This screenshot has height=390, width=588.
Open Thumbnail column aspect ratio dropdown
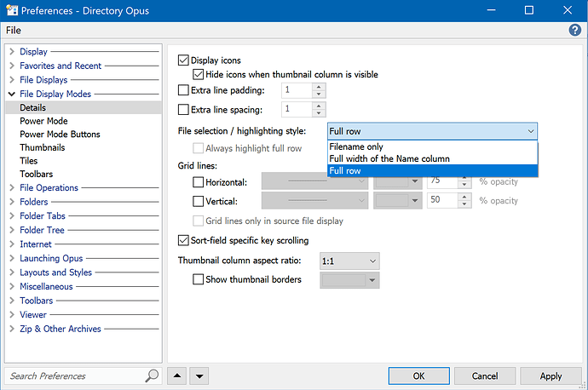pyautogui.click(x=349, y=261)
